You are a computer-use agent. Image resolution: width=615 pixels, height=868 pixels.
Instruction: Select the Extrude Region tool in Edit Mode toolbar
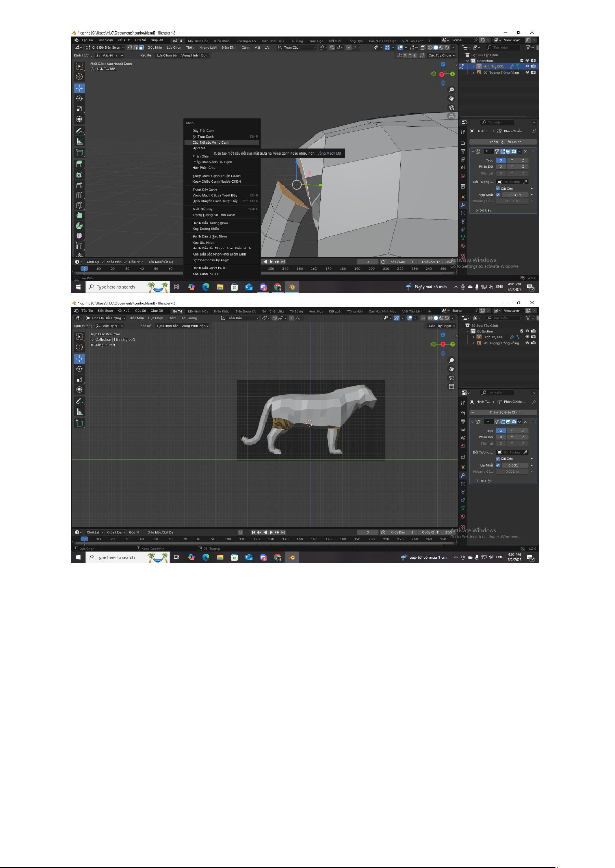tap(79, 164)
